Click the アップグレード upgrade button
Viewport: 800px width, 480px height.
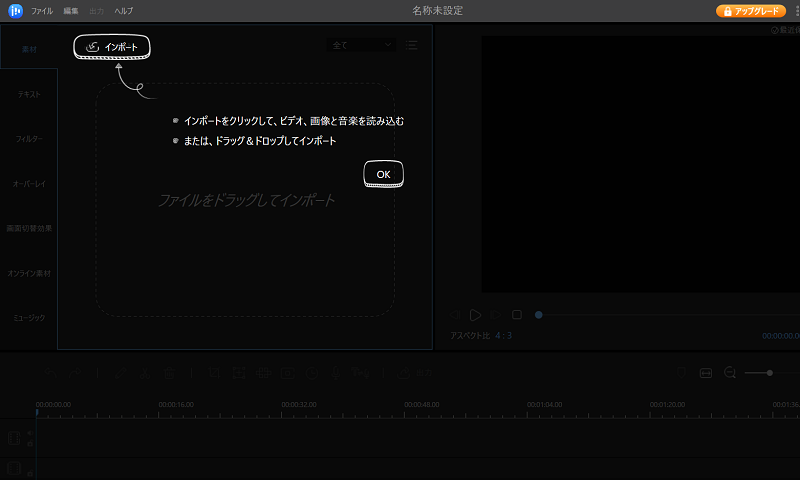click(750, 11)
